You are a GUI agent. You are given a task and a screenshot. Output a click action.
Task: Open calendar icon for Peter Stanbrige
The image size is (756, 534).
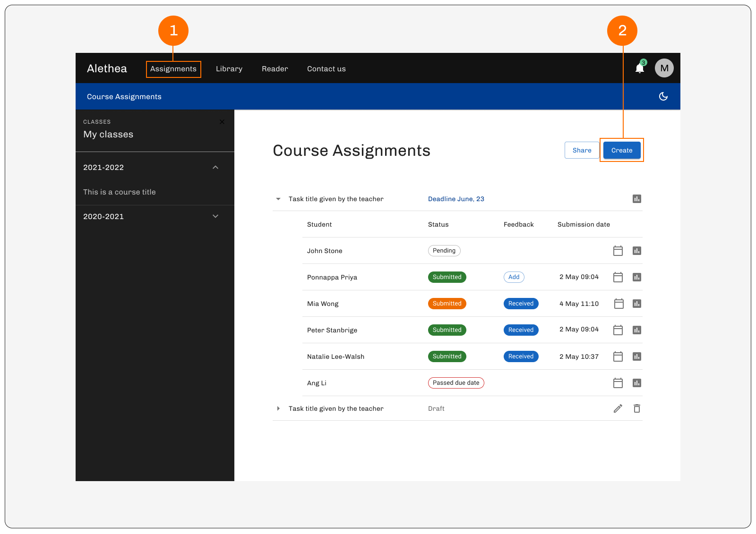coord(618,330)
